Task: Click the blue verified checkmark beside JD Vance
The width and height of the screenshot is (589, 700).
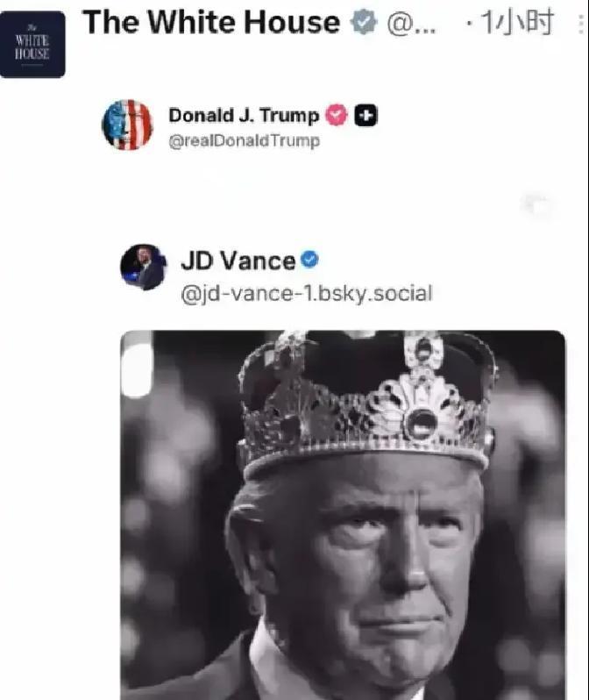Action: tap(310, 260)
